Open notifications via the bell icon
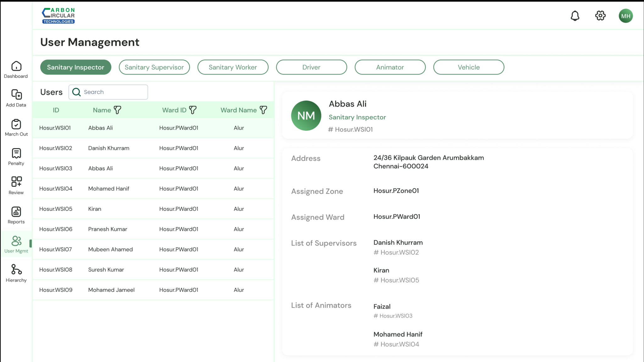 pyautogui.click(x=575, y=15)
